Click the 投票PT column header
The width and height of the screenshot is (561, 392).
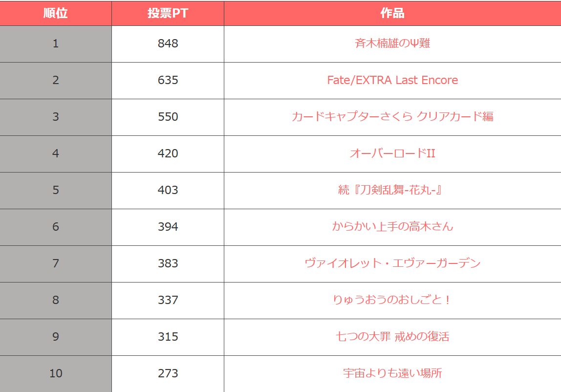pos(168,13)
